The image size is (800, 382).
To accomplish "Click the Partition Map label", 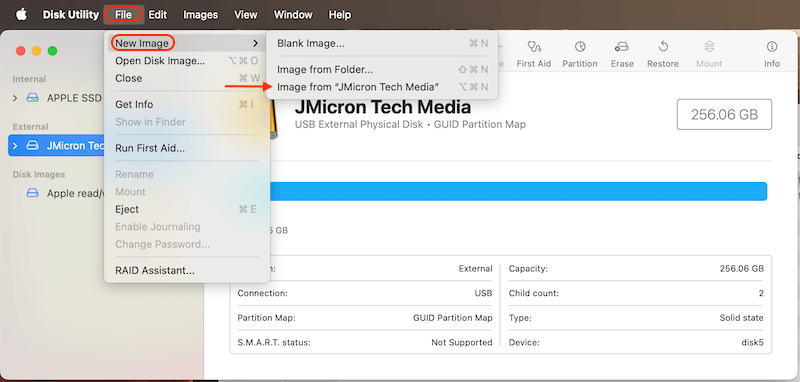I will (266, 318).
